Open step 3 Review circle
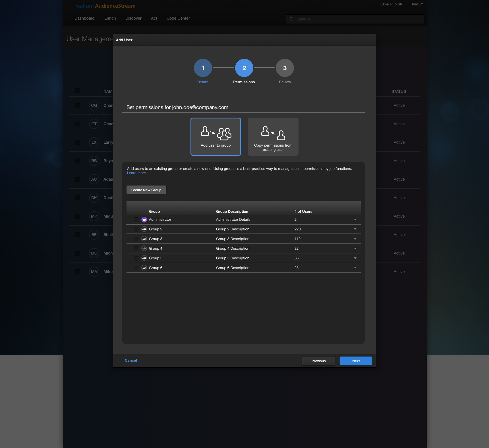The height and width of the screenshot is (448, 489). click(x=285, y=68)
